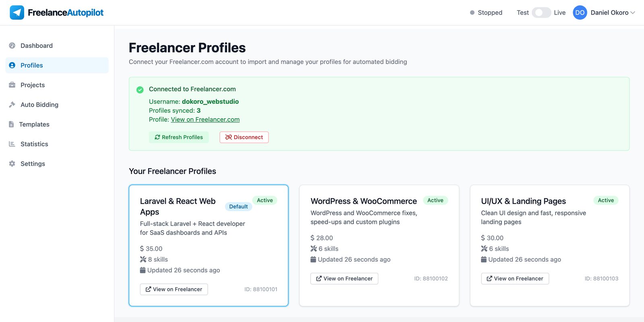Click the Active badge on WordPress card
The height and width of the screenshot is (322, 644).
(435, 200)
